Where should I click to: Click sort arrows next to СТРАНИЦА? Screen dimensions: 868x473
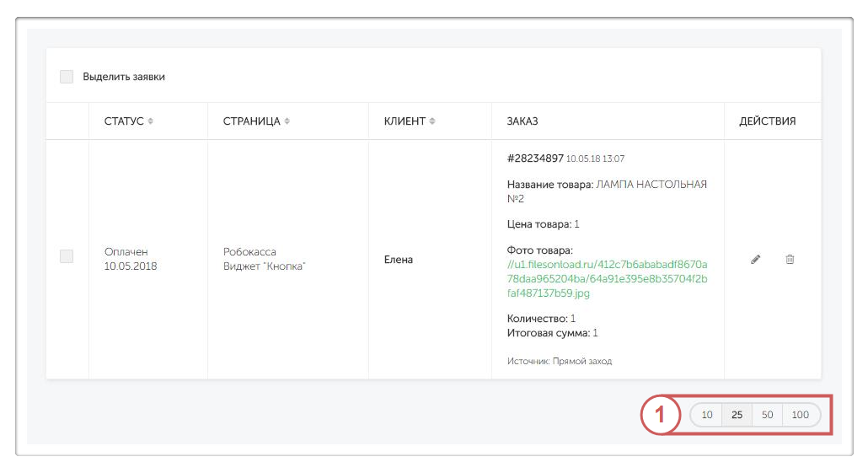point(287,121)
